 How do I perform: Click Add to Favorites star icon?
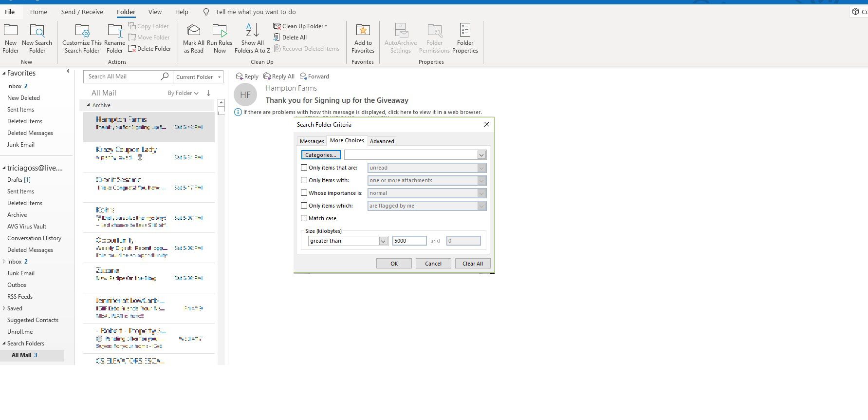[363, 30]
